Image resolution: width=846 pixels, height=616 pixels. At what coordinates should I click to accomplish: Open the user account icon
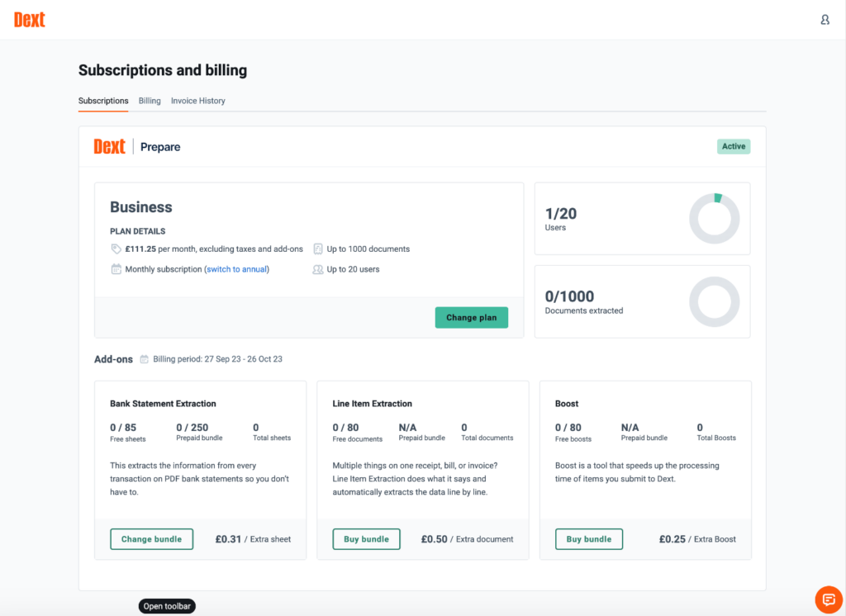825,20
